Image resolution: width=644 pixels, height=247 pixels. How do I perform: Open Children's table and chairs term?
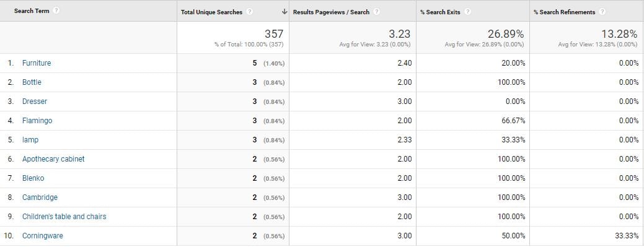pyautogui.click(x=64, y=217)
